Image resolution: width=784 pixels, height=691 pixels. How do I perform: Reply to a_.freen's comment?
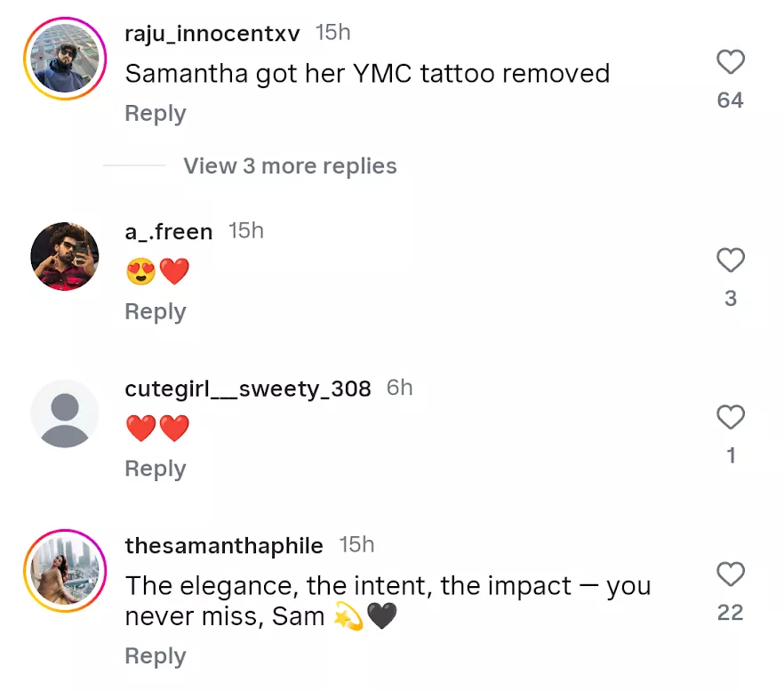[x=155, y=312]
